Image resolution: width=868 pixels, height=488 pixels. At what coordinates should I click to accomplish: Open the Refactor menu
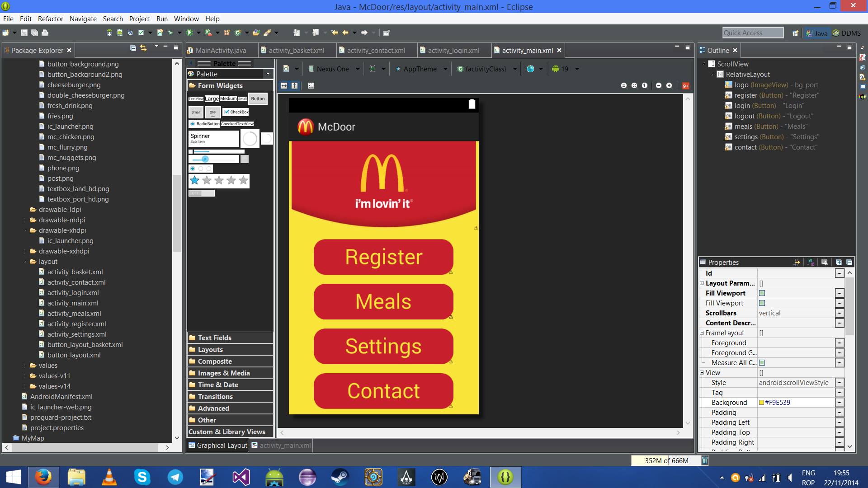pos(50,19)
